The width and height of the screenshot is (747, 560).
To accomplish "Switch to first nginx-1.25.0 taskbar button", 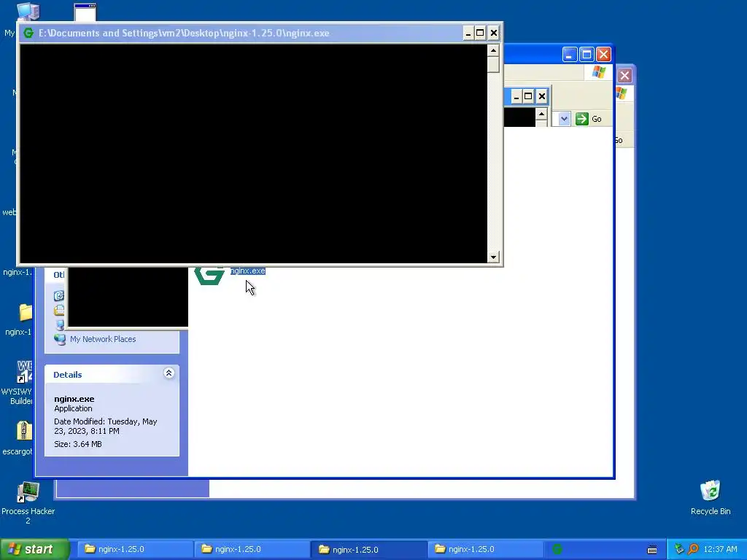I will pyautogui.click(x=135, y=549).
